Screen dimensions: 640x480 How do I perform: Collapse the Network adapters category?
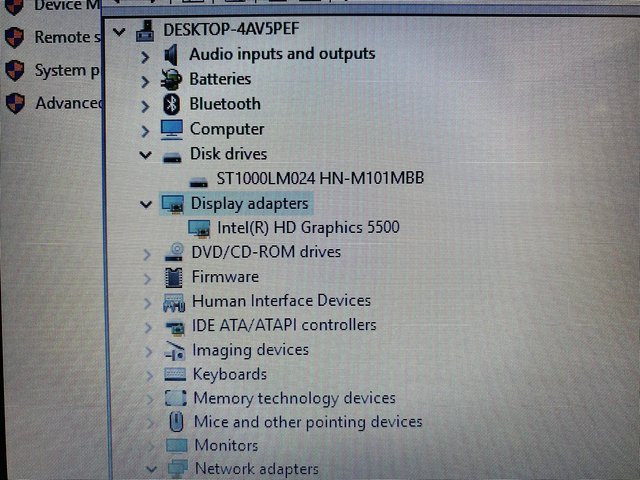pos(151,469)
